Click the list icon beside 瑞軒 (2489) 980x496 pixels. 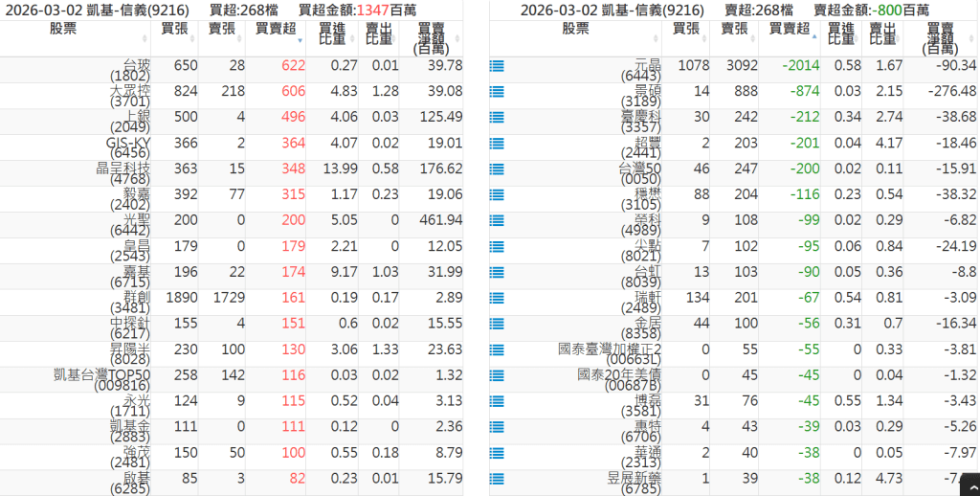point(497,299)
